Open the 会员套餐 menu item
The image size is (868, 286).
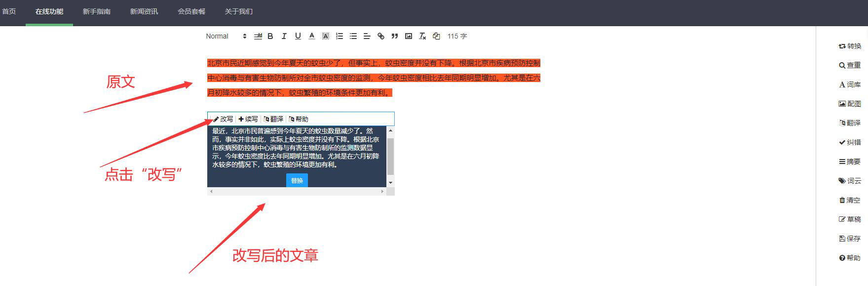click(191, 11)
